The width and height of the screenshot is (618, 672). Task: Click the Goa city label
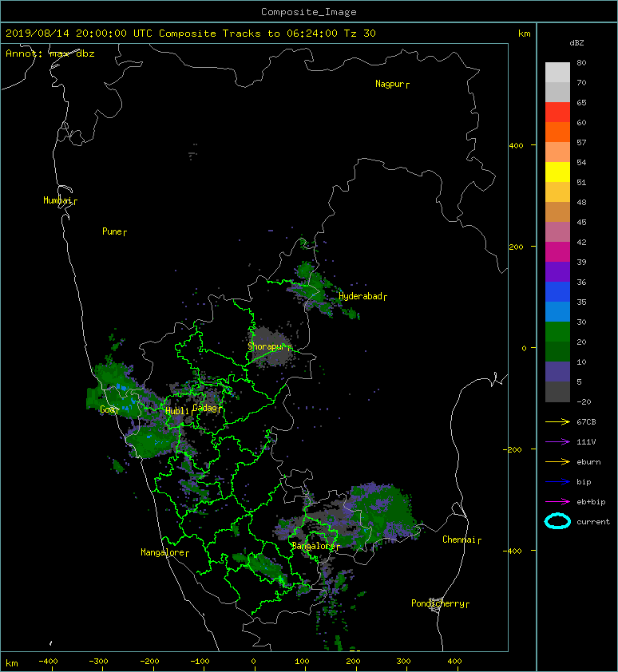pos(109,409)
